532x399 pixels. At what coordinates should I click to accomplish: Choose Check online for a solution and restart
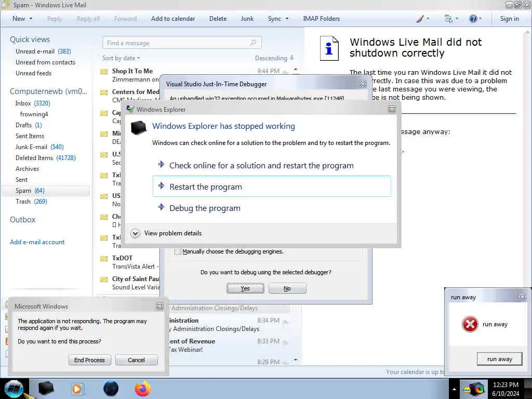(x=272, y=165)
